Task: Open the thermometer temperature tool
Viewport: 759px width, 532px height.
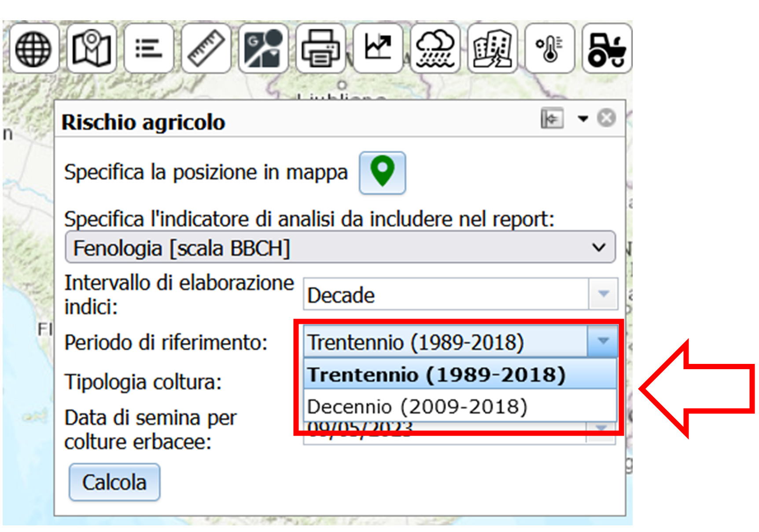Action: coord(549,48)
